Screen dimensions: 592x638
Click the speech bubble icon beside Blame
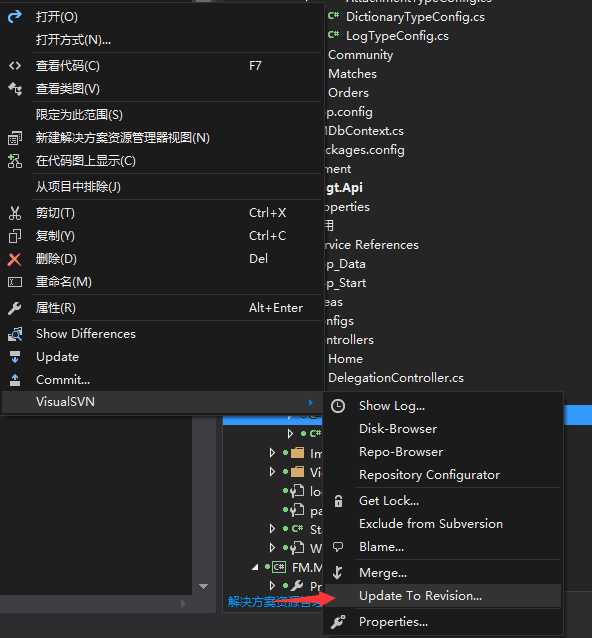click(338, 546)
